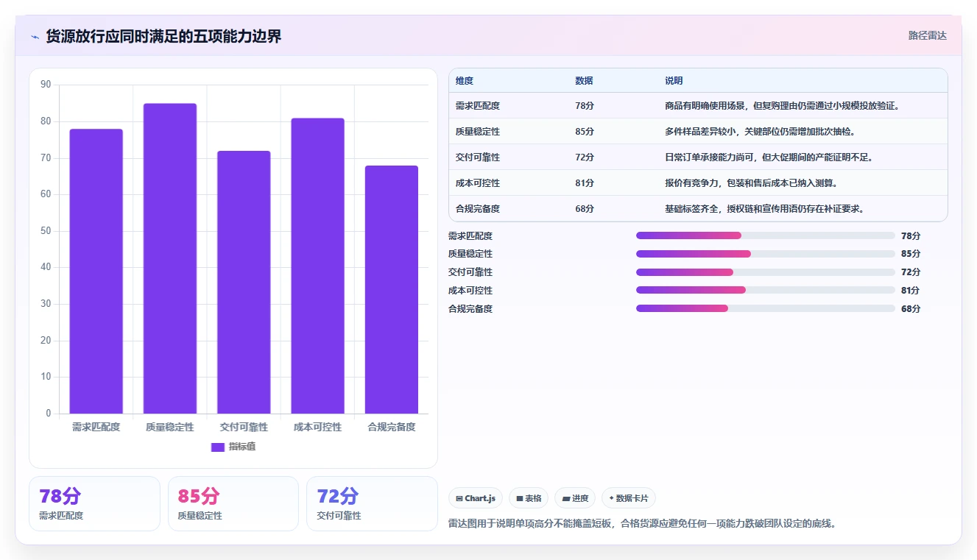Click the 78分 data card for 需求匹配度
The image size is (977, 560).
click(94, 503)
